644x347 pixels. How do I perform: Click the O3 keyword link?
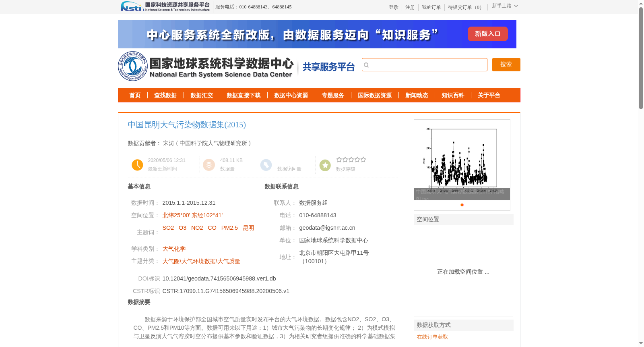183,228
